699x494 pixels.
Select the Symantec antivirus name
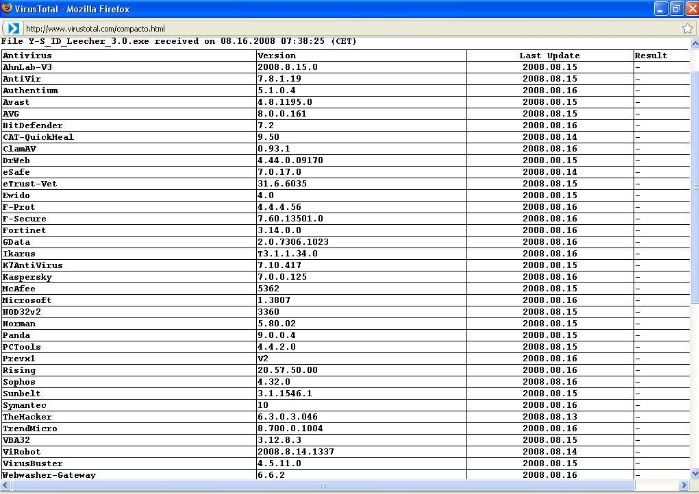coord(25,405)
